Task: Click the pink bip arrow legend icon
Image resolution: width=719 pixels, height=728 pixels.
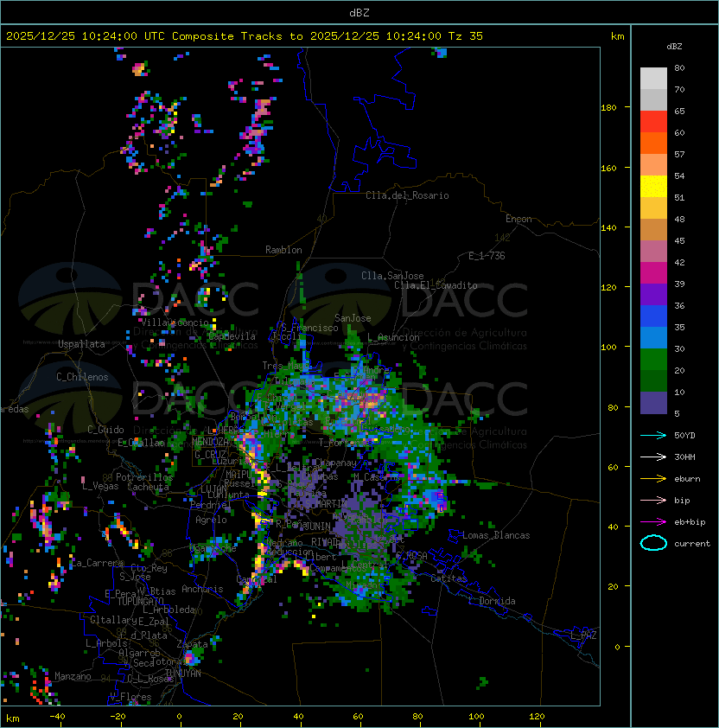Action: pos(653,500)
